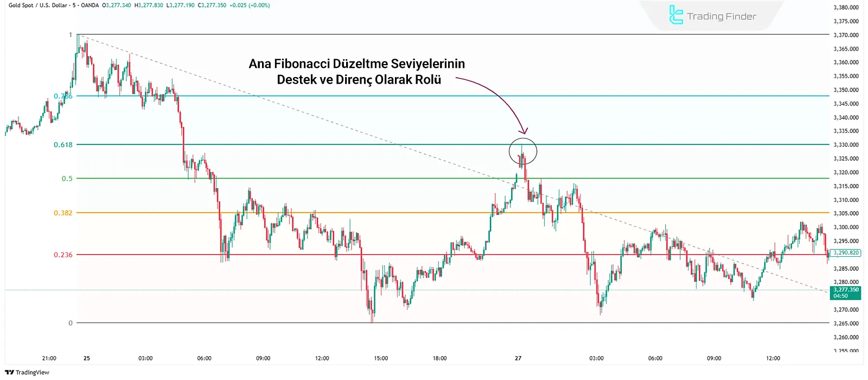Click the Fibonacci 0 level label
Screen dimensions: 868x380
70,323
